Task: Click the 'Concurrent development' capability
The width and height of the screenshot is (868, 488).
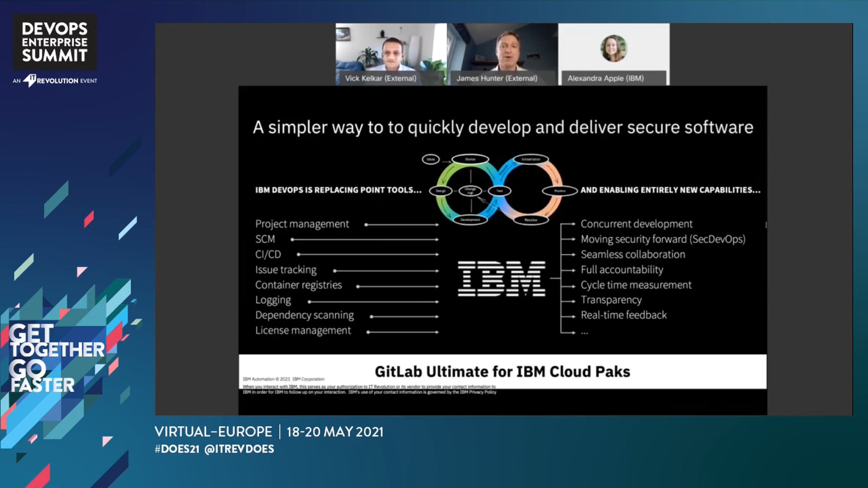Action: click(637, 224)
